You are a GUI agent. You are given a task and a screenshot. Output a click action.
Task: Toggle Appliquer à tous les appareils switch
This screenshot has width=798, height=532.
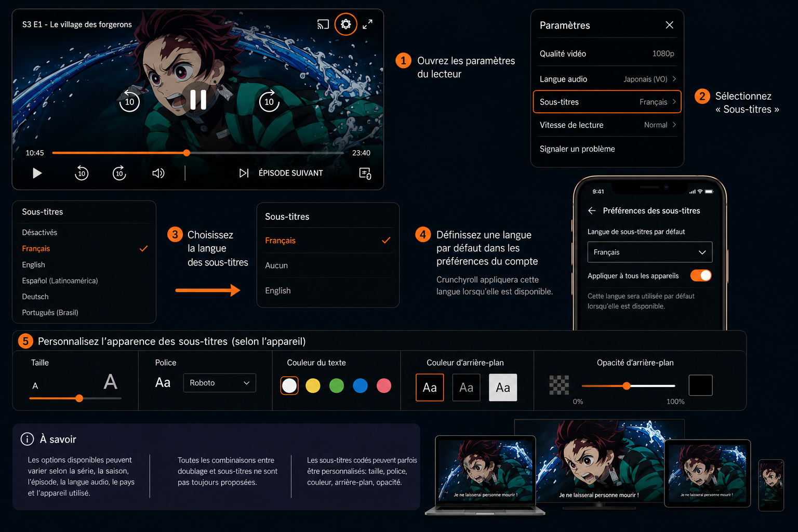coord(701,275)
